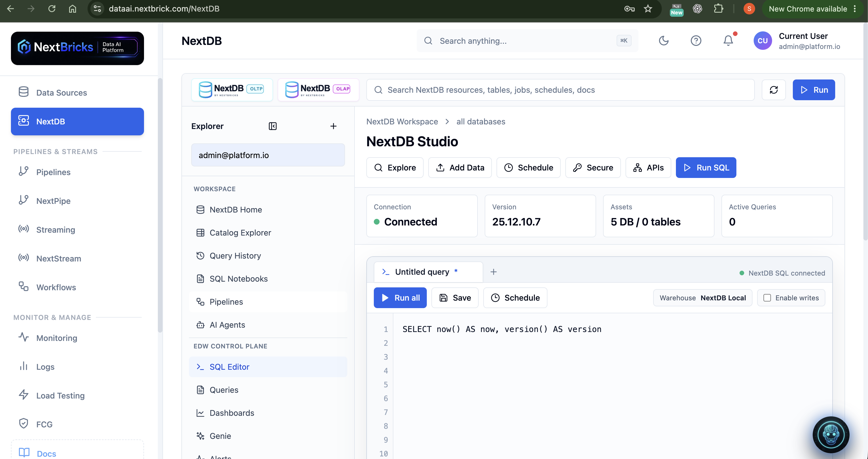The width and height of the screenshot is (868, 459).
Task: Select NextDB in main sidebar
Action: tap(77, 121)
